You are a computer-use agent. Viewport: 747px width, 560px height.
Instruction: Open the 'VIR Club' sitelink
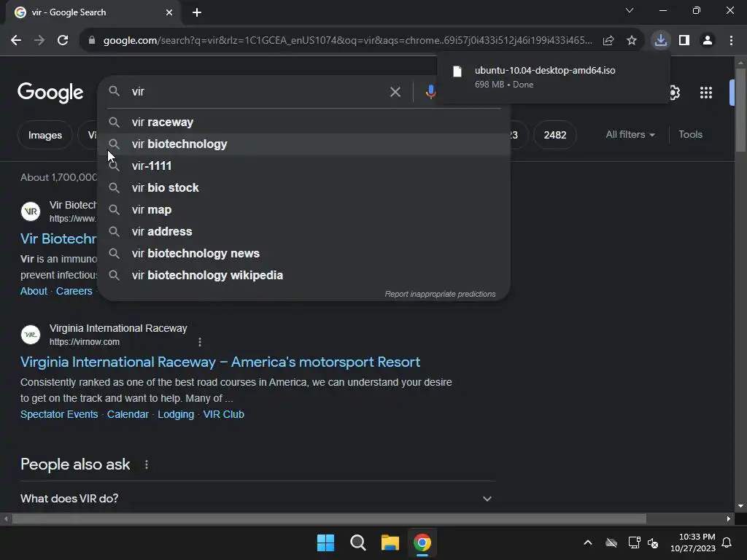[223, 414]
